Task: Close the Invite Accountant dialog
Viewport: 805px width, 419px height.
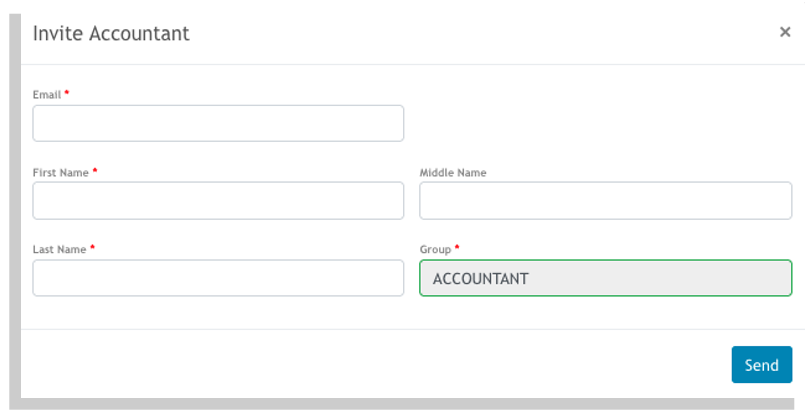Action: coord(784,32)
